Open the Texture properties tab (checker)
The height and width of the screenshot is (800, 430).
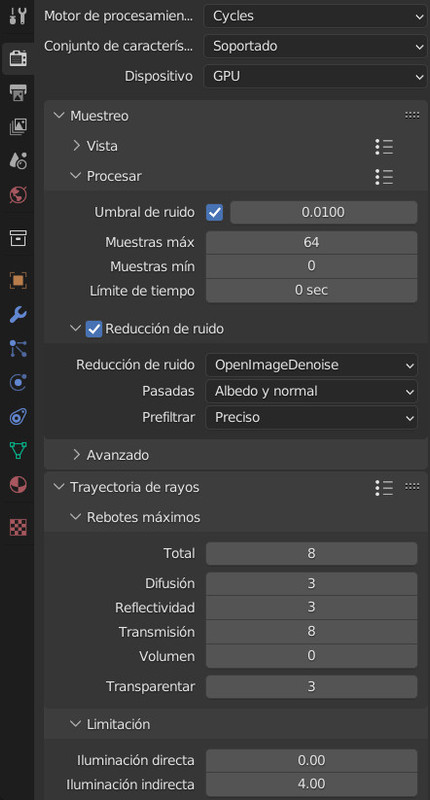click(x=18, y=527)
